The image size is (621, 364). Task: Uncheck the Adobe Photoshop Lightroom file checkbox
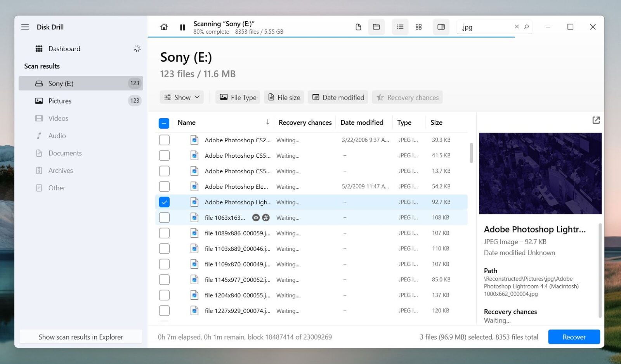164,202
